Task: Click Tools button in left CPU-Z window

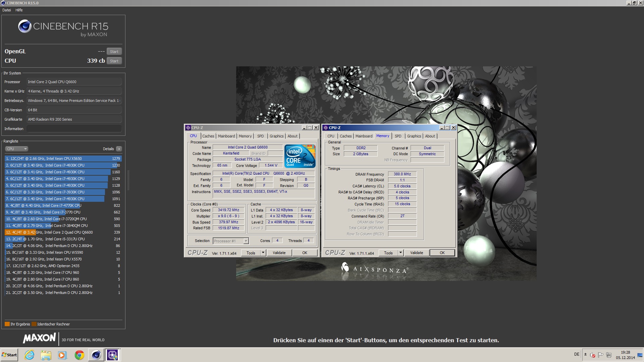Action: (x=251, y=253)
